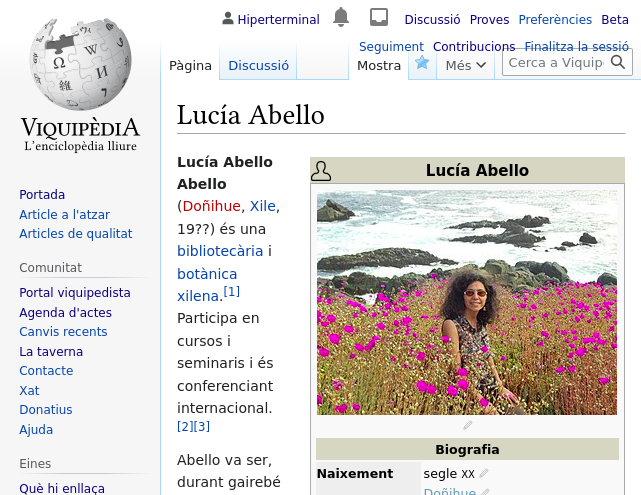Open the Lucía Abello infobox photo
The image size is (641, 495).
(x=467, y=302)
